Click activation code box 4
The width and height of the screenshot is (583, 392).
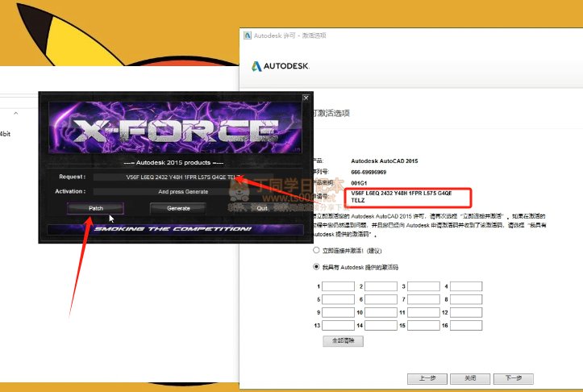point(466,286)
